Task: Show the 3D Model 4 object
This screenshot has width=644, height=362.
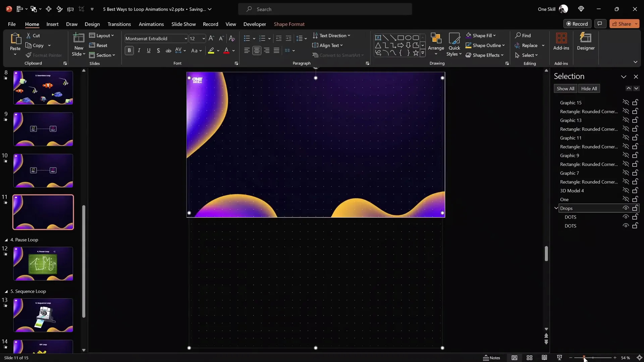Action: [626, 190]
